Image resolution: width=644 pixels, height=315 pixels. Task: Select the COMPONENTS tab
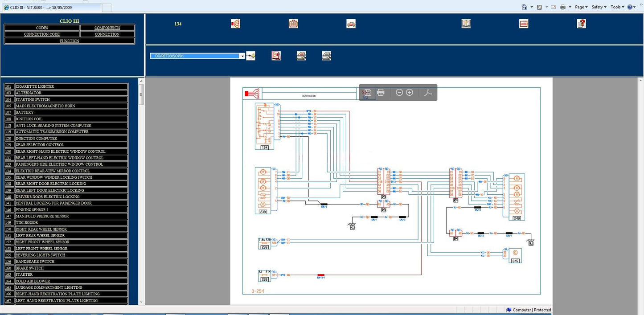click(107, 28)
